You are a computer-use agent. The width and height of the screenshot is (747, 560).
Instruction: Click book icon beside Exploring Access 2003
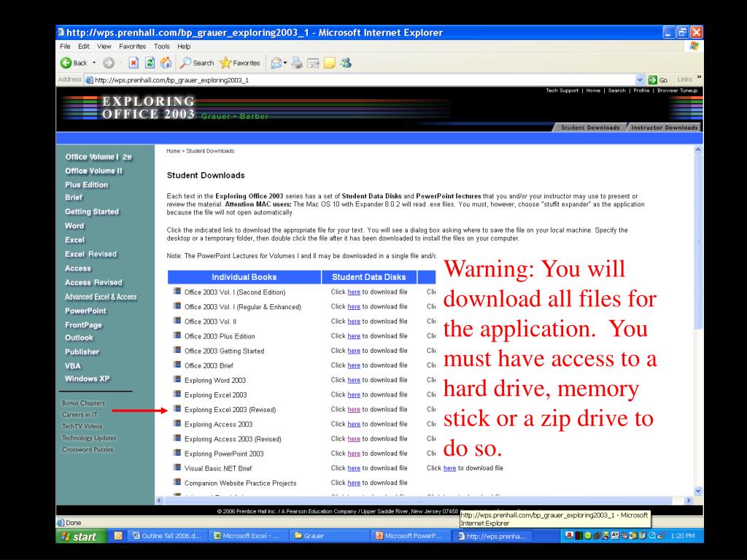(177, 424)
